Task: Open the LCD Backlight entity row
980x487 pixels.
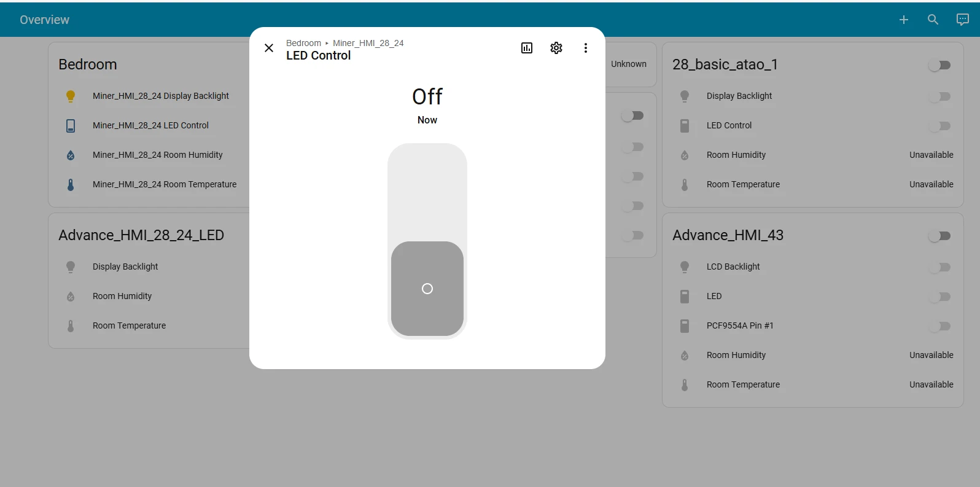Action: [x=733, y=267]
